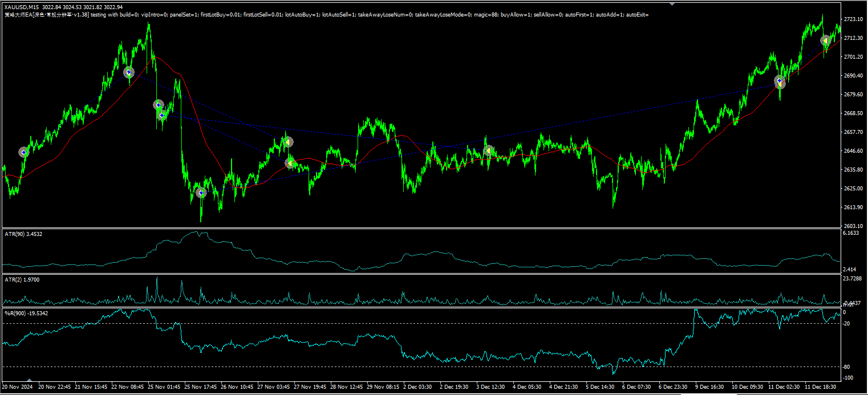
Task: Click the 9 Dec 16:30 time label
Action: tap(711, 386)
